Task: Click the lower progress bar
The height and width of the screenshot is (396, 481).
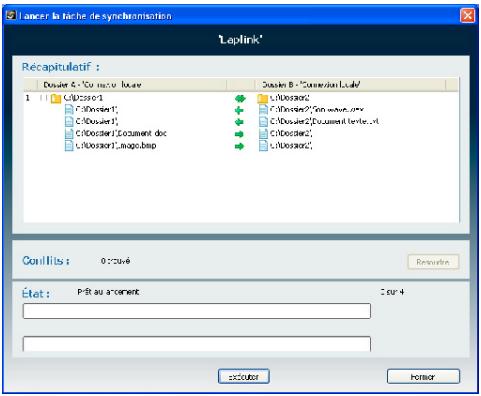Action: [x=197, y=344]
